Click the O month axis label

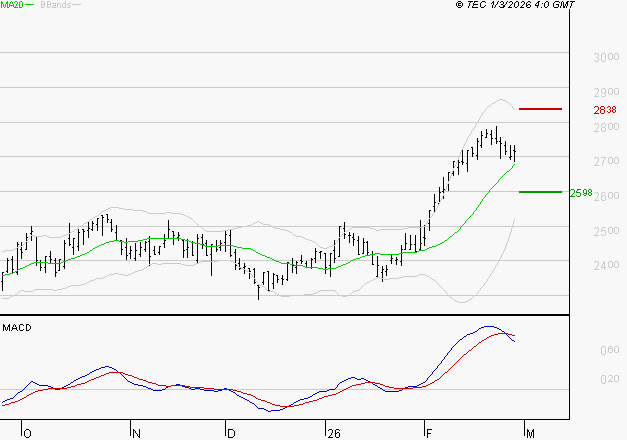27,434
